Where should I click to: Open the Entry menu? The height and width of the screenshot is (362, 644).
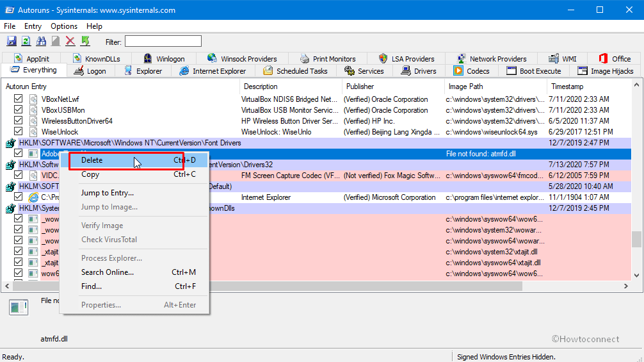pos(33,26)
